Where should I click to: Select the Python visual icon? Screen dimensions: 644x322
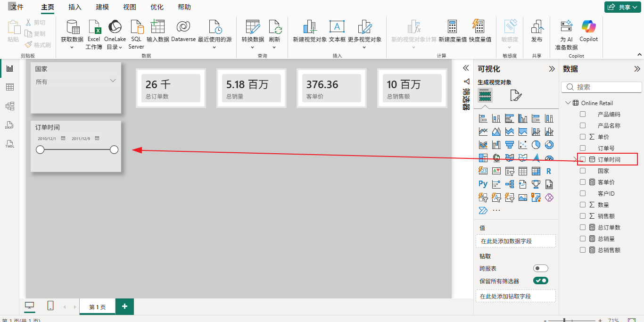483,184
